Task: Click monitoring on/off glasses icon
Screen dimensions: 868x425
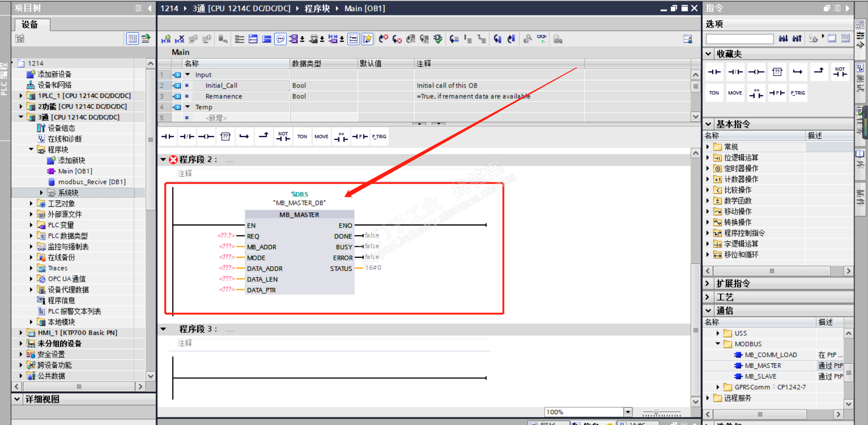Action: (x=542, y=39)
